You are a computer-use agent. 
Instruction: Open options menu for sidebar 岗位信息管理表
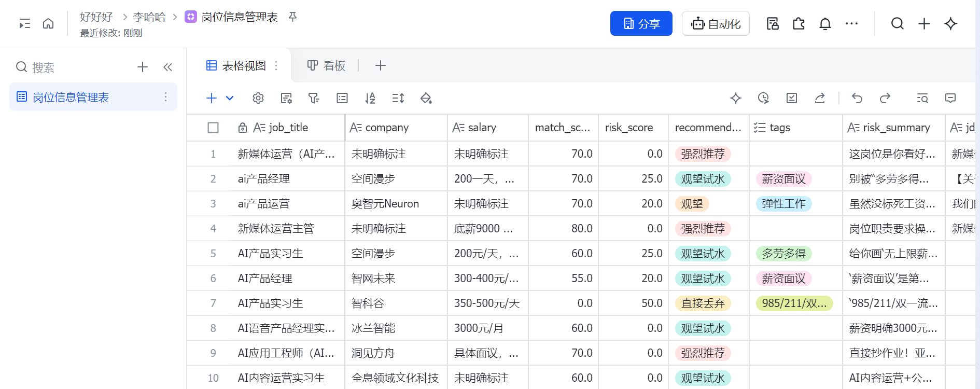165,97
